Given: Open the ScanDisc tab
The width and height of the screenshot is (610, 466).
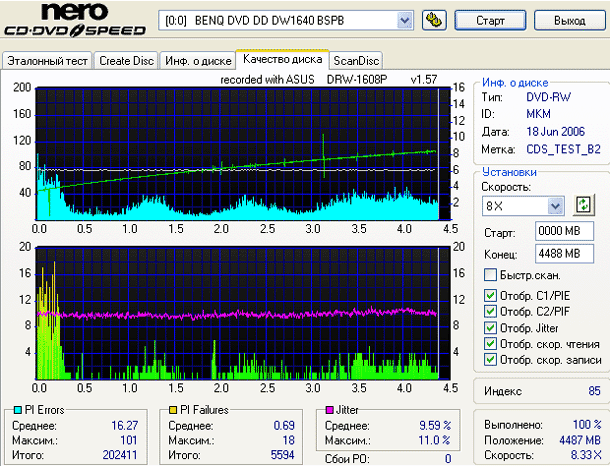Looking at the screenshot, I should coord(356,61).
